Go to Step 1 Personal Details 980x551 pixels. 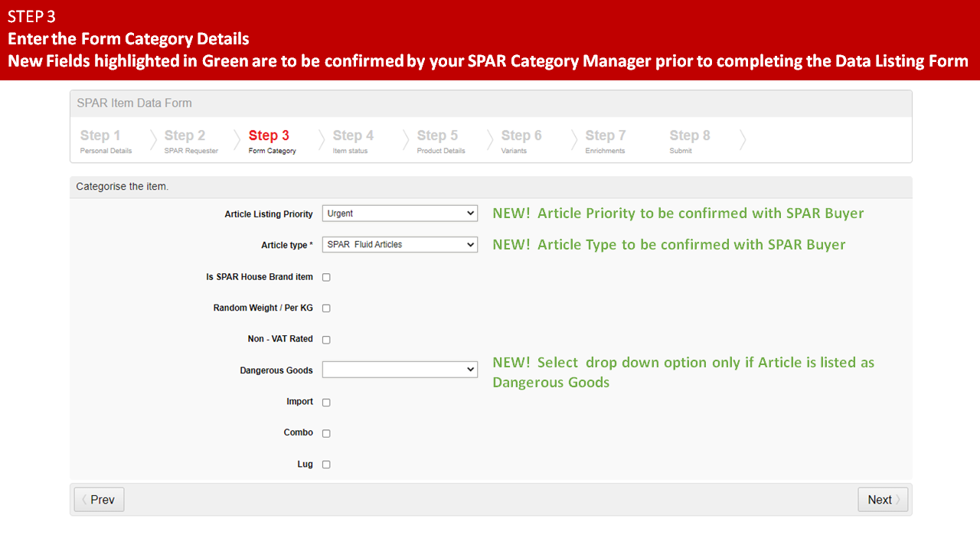[x=106, y=141]
